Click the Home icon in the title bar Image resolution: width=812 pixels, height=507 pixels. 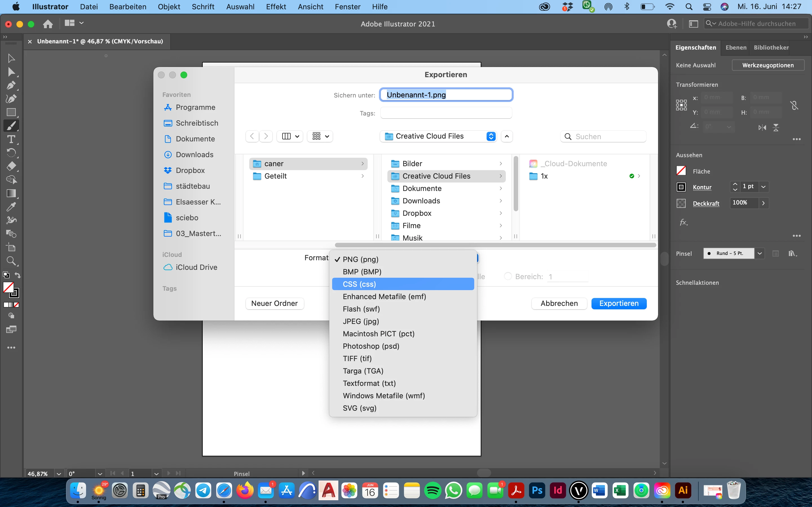point(48,24)
